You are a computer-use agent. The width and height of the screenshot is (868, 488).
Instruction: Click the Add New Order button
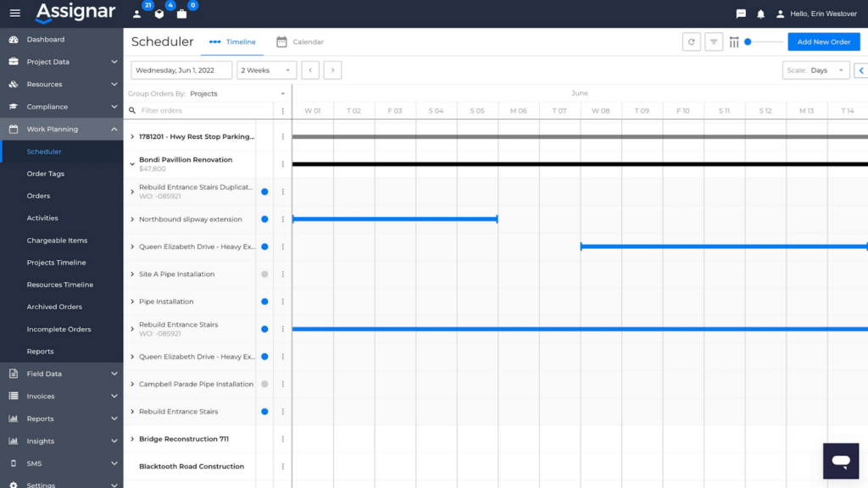point(823,41)
